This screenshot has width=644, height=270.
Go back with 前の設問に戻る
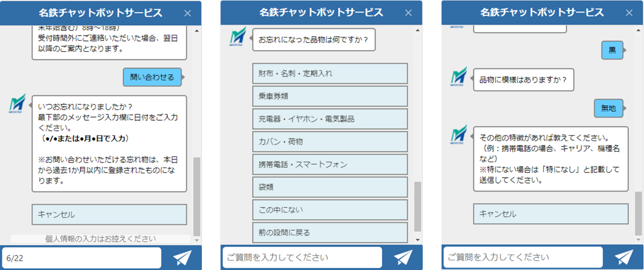coord(330,233)
